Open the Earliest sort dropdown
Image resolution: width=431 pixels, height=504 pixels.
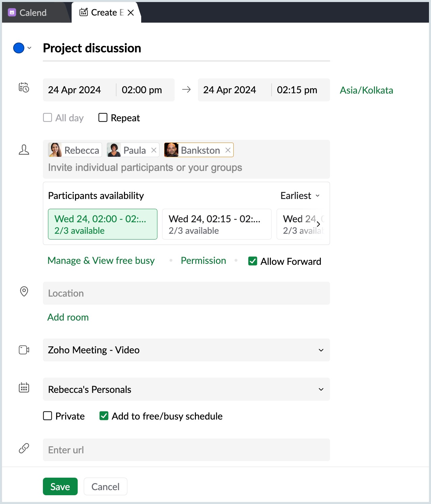pyautogui.click(x=300, y=196)
